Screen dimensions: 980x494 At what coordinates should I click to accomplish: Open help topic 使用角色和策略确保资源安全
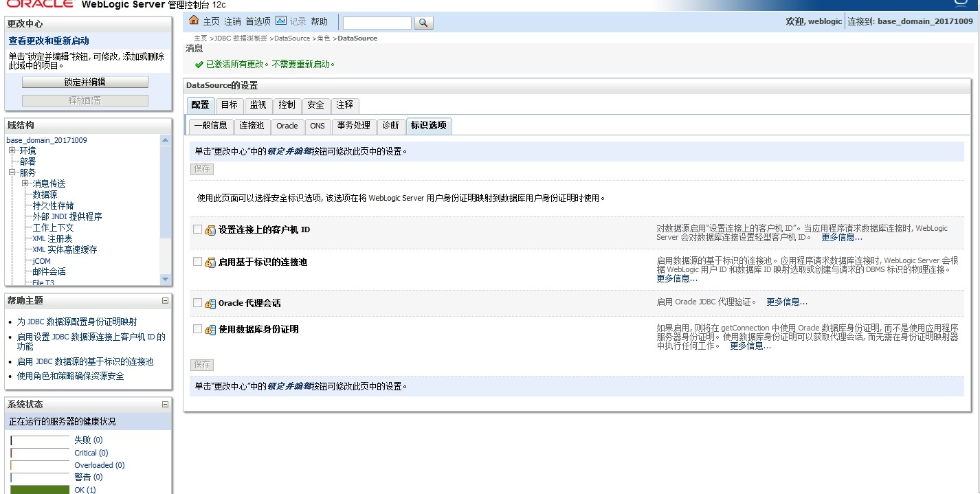(71, 376)
